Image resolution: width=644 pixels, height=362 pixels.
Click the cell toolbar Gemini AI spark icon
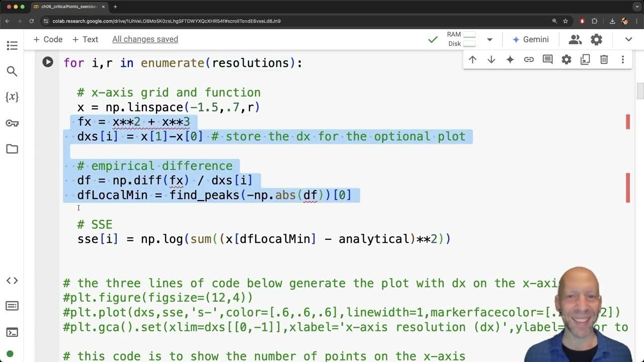pos(510,59)
